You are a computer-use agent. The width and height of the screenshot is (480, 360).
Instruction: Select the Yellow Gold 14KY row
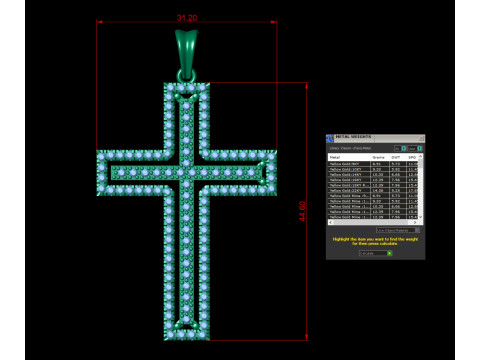[x=373, y=175]
